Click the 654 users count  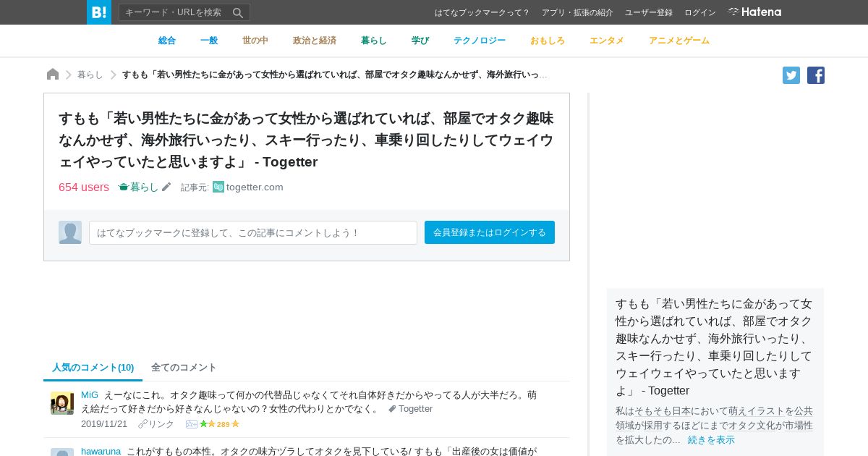pos(84,187)
